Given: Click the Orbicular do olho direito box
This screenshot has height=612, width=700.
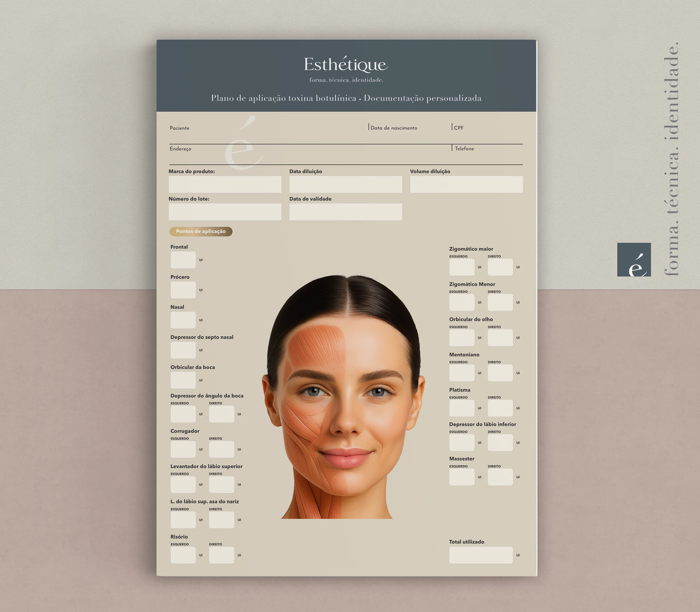Looking at the screenshot, I should pyautogui.click(x=501, y=337).
